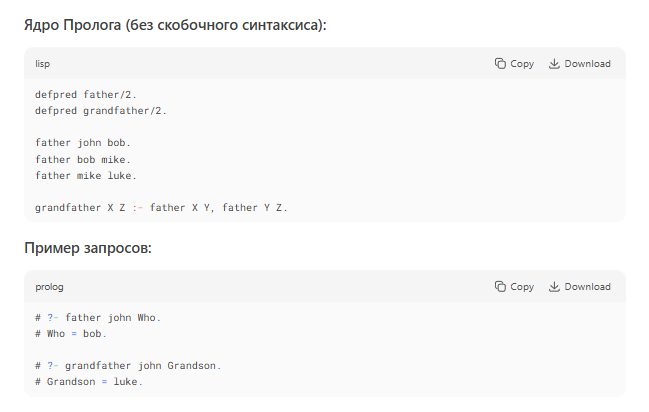This screenshot has height=412, width=649.
Task: Click the line defpred father/2
Action: [x=86, y=94]
